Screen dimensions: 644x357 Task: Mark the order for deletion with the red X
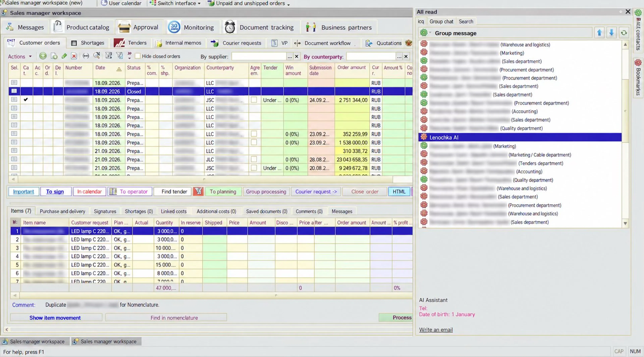point(74,56)
